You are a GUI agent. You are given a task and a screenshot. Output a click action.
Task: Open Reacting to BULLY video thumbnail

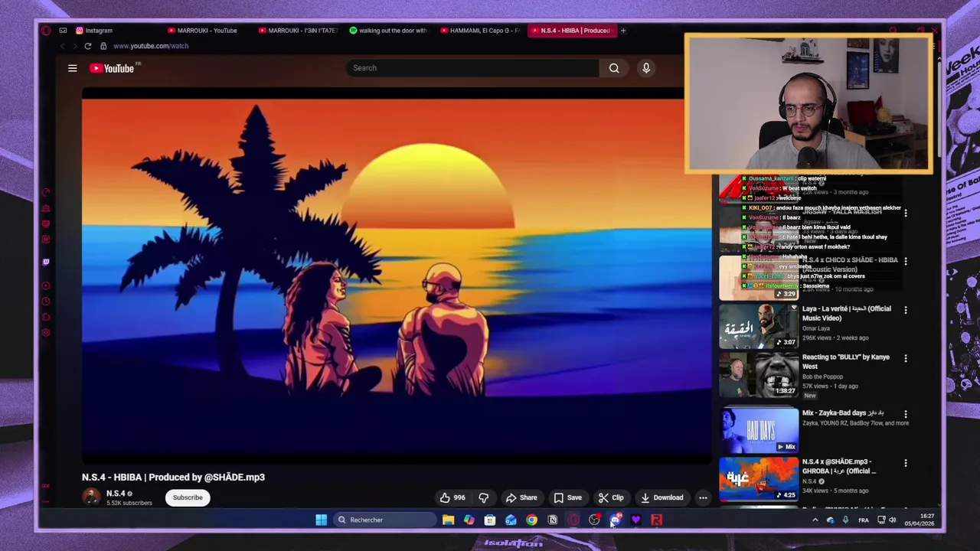click(x=759, y=375)
